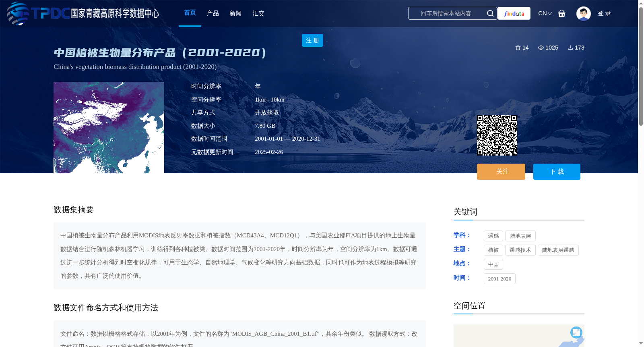Click the findata button
Screen dimensions: 644x347
point(514,13)
